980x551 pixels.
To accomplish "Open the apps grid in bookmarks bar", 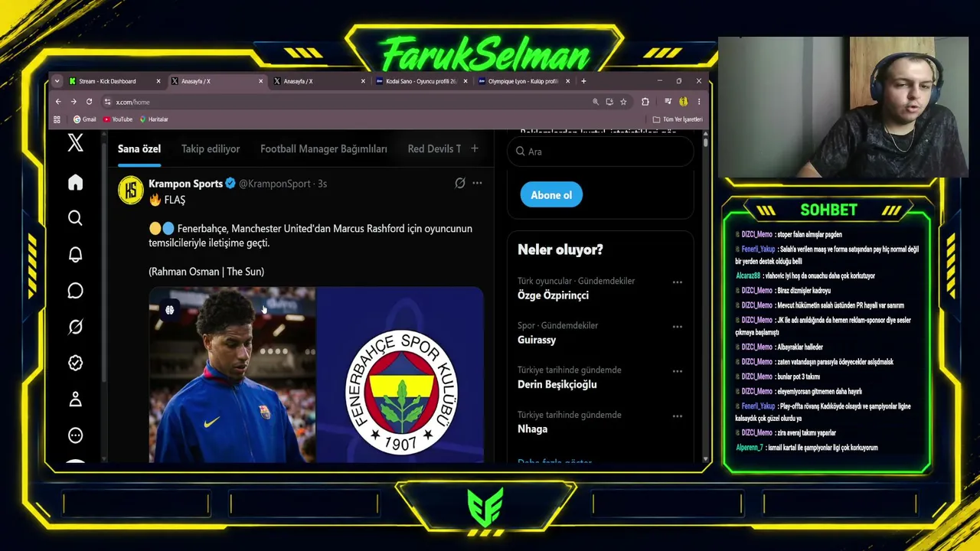I will click(x=57, y=119).
